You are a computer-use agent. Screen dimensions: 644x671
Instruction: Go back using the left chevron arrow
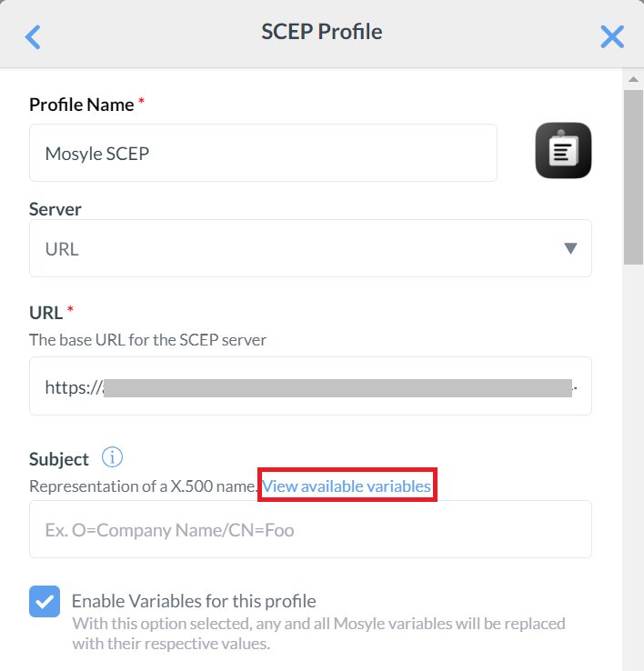[34, 36]
